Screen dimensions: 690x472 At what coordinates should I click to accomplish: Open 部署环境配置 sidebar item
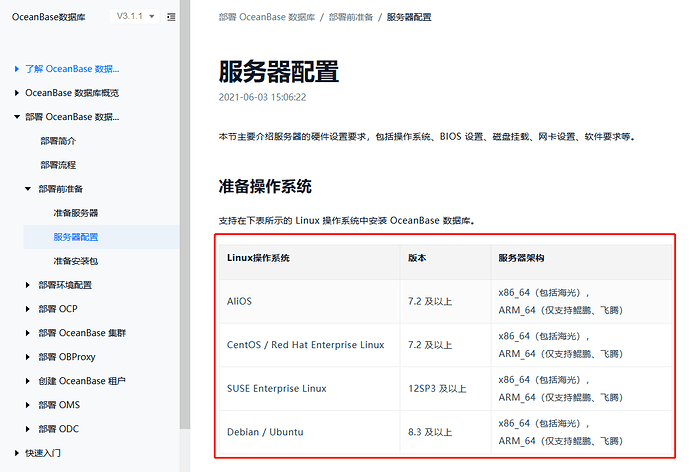[x=65, y=285]
